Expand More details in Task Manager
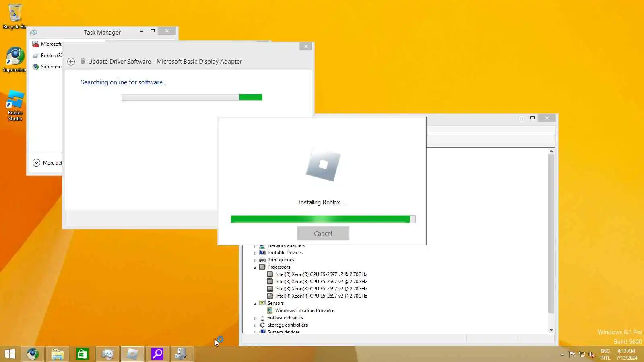Viewport: 644px width, 362px height. [x=47, y=163]
